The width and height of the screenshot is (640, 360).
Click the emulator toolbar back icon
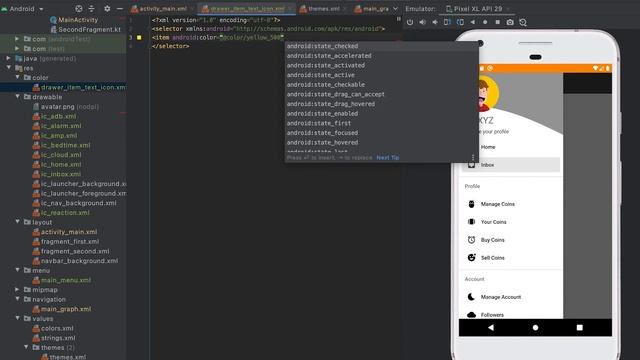point(473,22)
